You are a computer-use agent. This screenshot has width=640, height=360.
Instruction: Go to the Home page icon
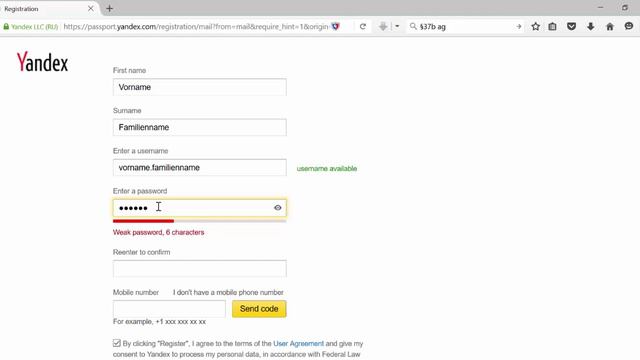610,27
